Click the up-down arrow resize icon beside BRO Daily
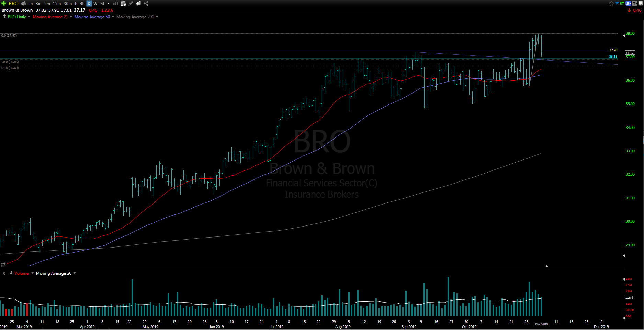644x330 pixels. point(4,16)
